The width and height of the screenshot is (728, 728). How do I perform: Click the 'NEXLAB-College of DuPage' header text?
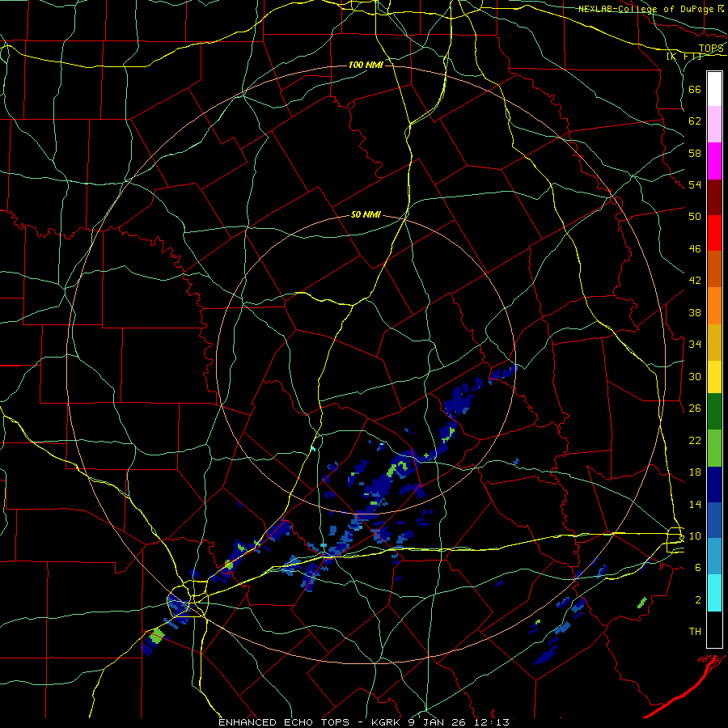coord(645,9)
